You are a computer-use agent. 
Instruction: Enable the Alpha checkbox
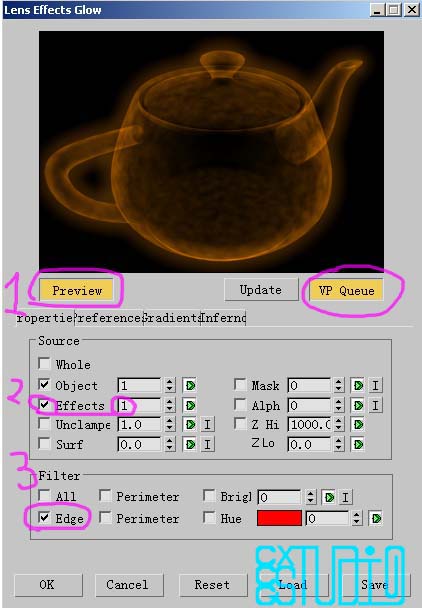[240, 404]
